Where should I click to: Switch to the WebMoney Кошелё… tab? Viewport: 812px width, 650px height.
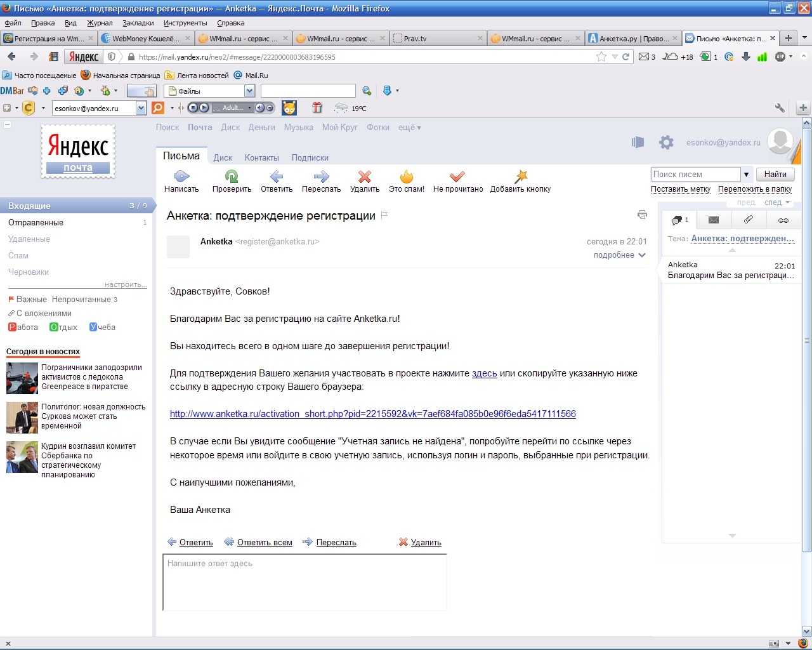(146, 38)
